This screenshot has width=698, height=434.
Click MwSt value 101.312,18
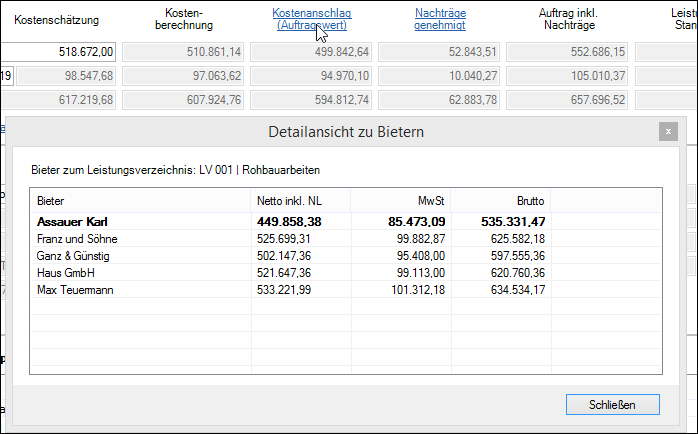coord(418,290)
